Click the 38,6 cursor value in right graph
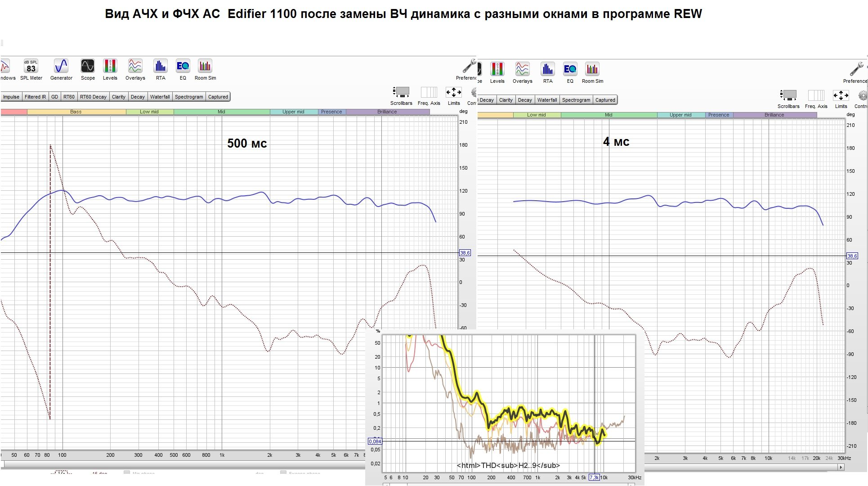Screen dimensions: 868x486 pos(852,256)
